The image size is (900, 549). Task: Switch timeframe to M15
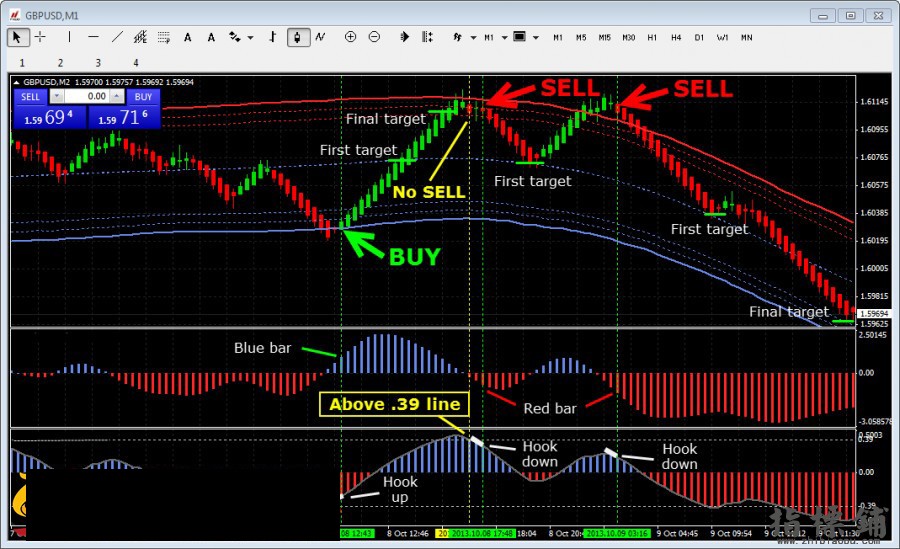604,37
